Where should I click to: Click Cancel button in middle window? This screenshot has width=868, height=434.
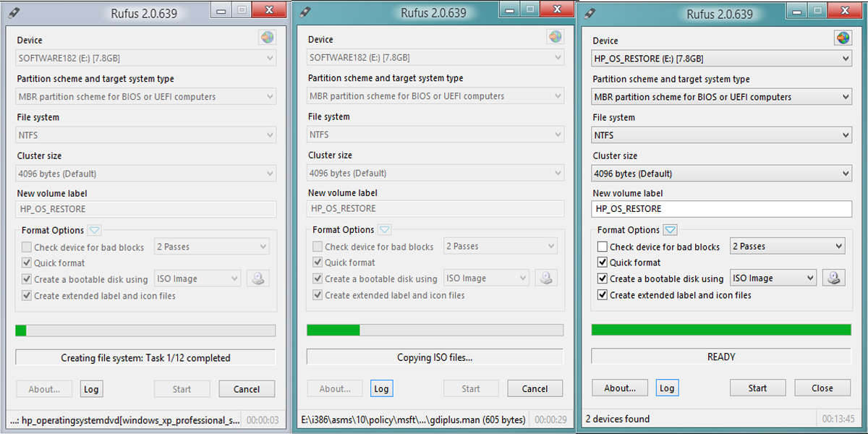[535, 388]
